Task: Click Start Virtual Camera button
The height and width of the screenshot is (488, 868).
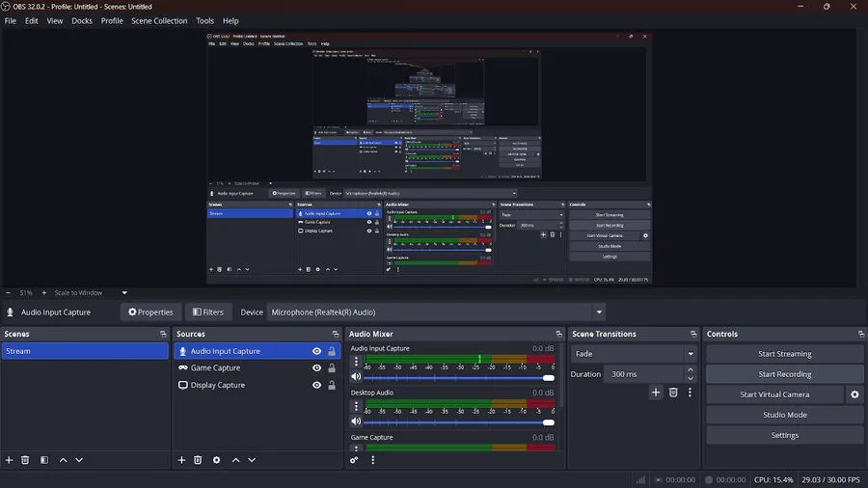Action: (x=775, y=394)
